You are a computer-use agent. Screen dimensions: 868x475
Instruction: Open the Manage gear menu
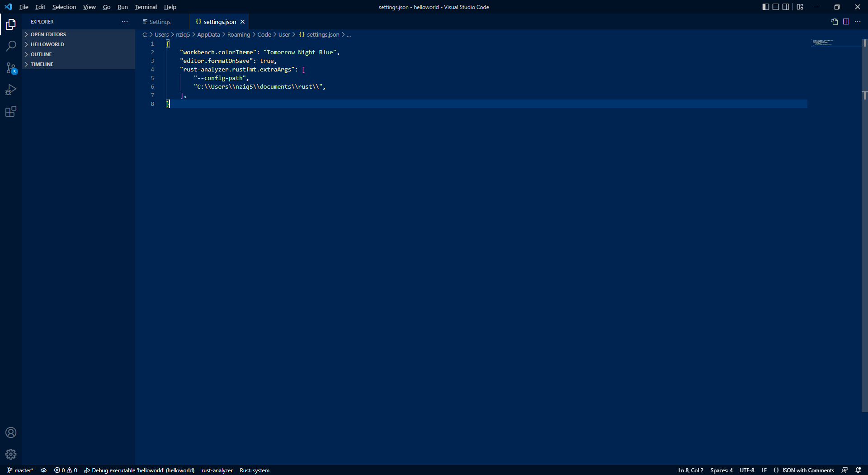coord(11,454)
